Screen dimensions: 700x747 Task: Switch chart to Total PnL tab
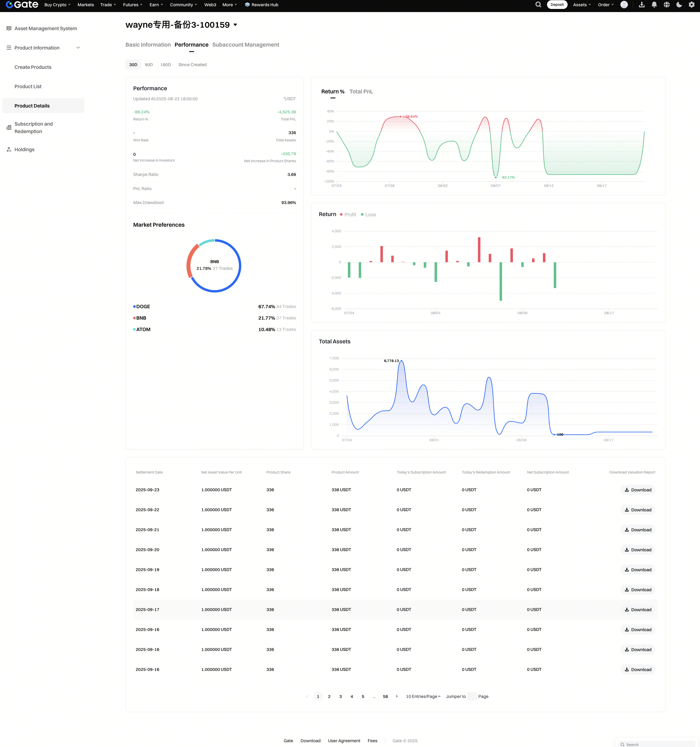tap(361, 92)
